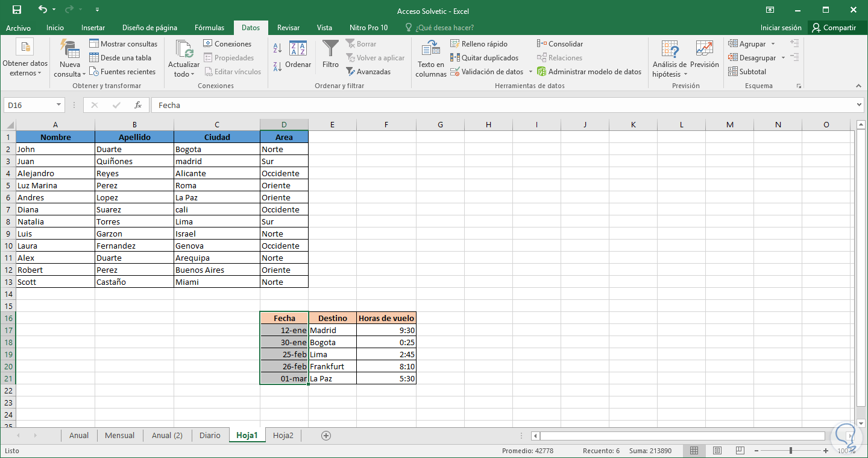This screenshot has height=458, width=868.
Task: Open Ribbon Display Options
Action: 770,10
